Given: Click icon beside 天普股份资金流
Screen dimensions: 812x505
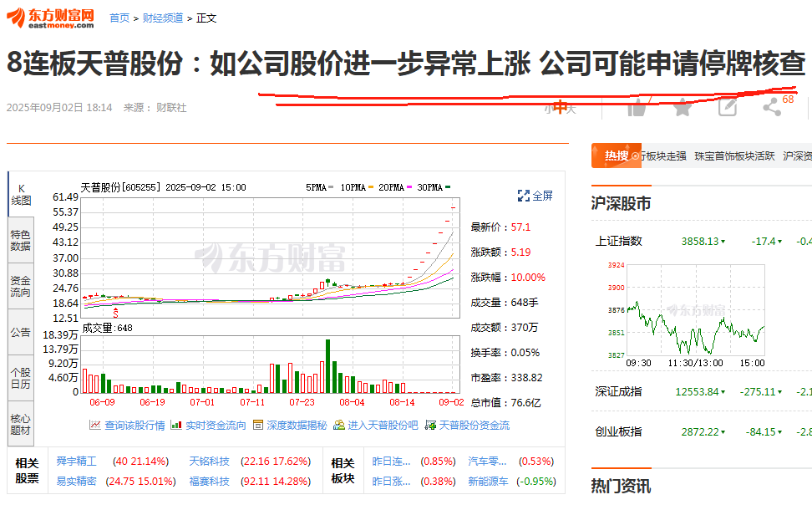Looking at the screenshot, I should 430,426.
